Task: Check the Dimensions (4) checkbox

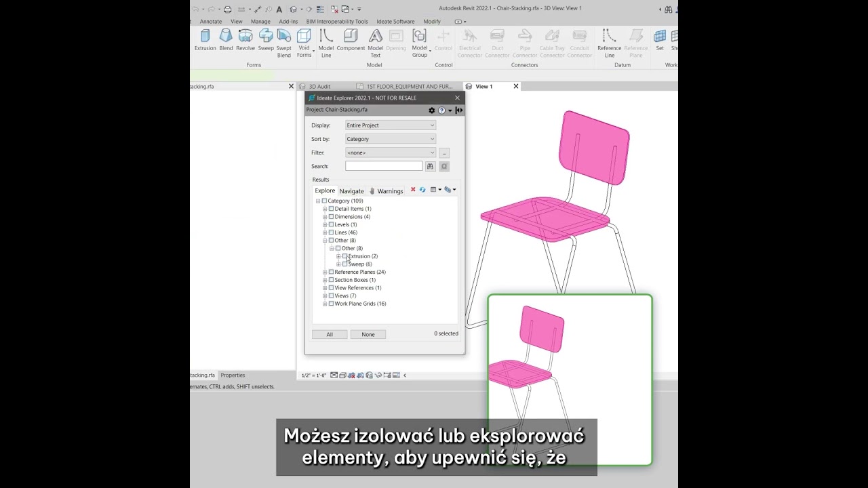Action: pos(331,216)
